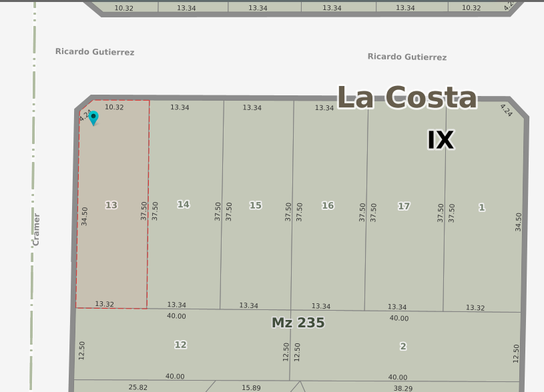Click the Cramer street name

[37, 229]
